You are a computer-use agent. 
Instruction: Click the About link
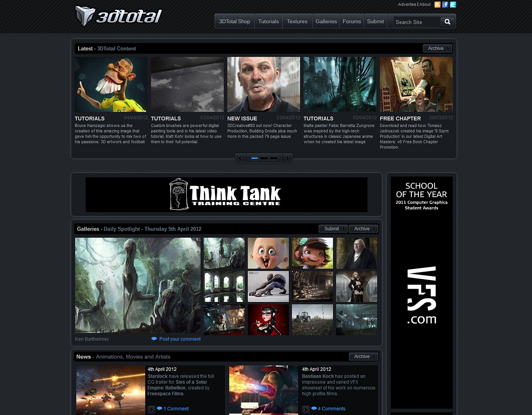(x=425, y=4)
